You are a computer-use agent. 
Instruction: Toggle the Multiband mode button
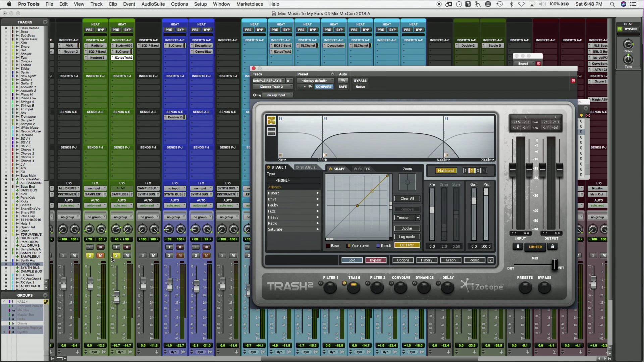[x=446, y=171]
